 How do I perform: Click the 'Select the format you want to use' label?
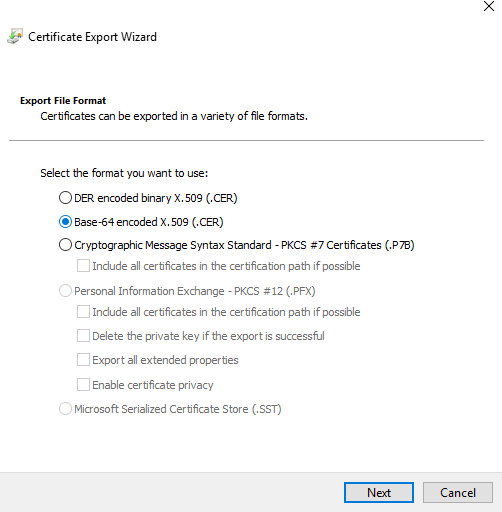click(124, 173)
